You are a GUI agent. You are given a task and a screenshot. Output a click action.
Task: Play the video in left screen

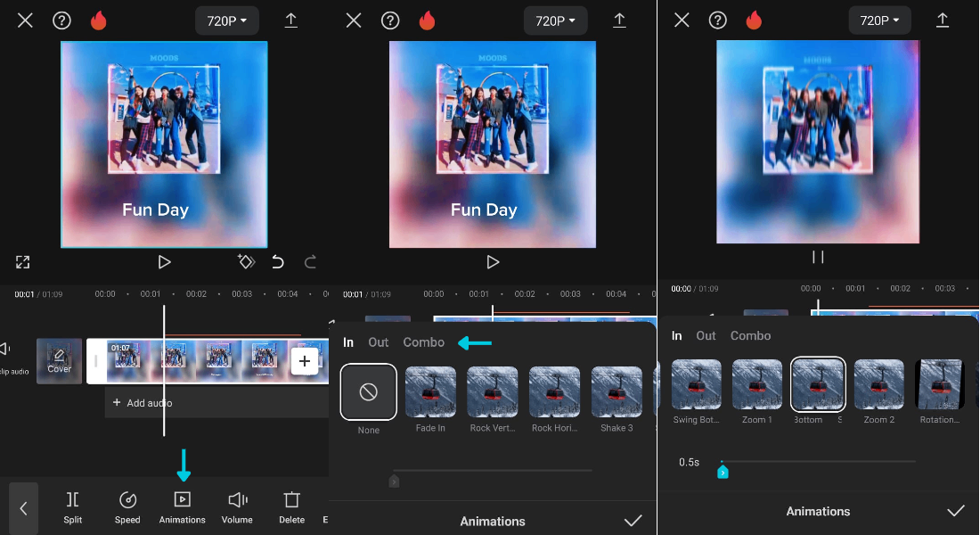(164, 262)
